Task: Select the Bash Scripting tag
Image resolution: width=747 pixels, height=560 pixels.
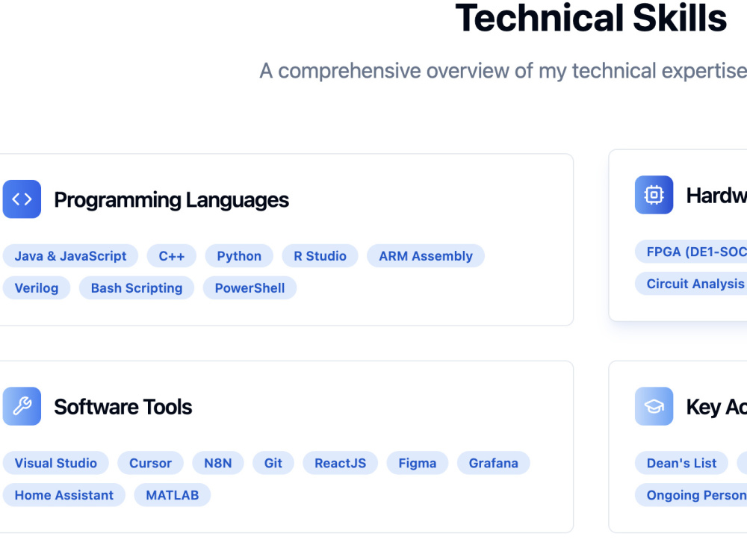Action: pyautogui.click(x=137, y=287)
